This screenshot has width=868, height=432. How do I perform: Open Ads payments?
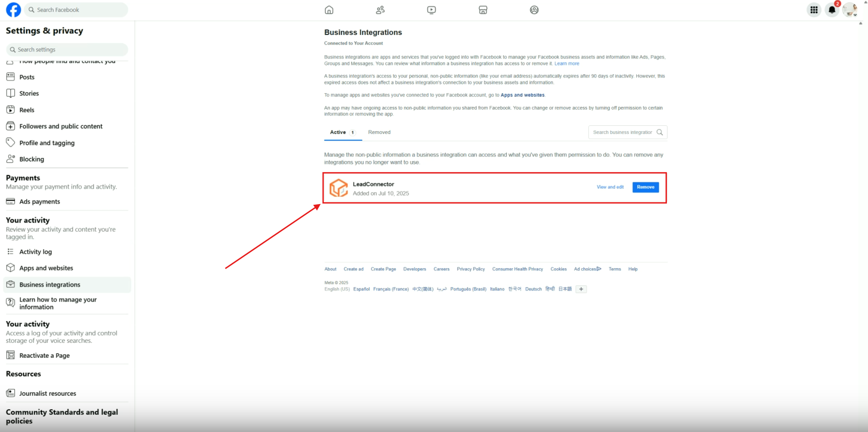67,201
